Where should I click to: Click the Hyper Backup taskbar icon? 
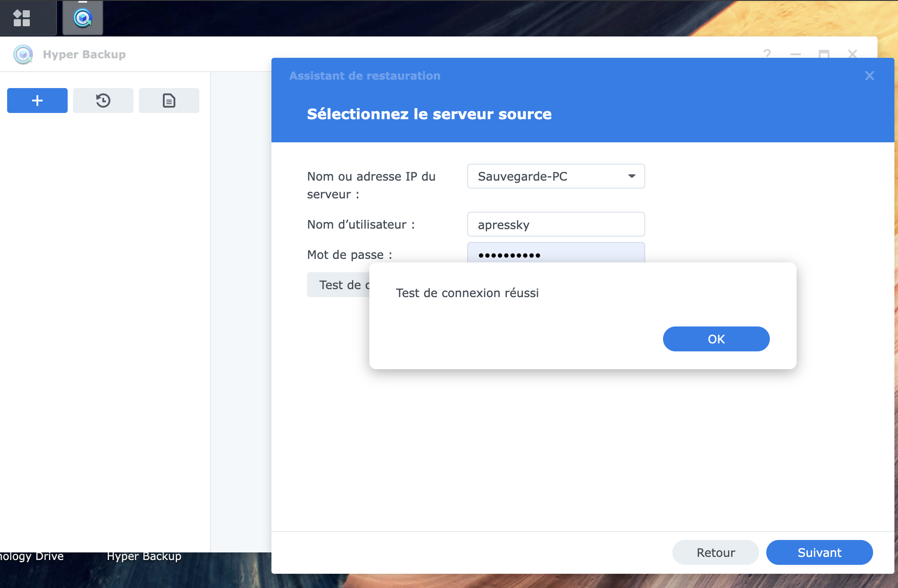point(83,18)
